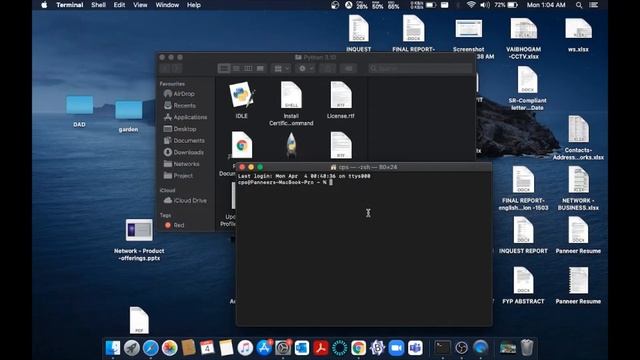Go back in the Finder window
The image size is (640, 360).
[165, 68]
